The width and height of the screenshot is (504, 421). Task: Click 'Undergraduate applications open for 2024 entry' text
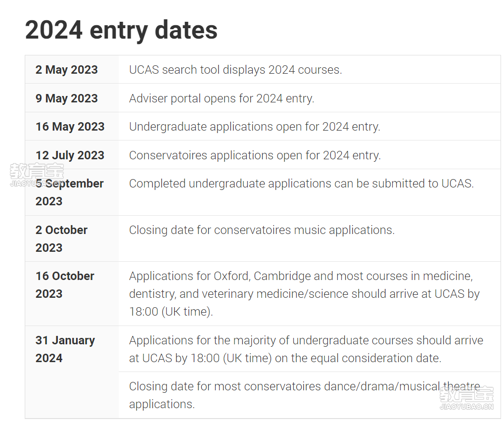point(255,127)
